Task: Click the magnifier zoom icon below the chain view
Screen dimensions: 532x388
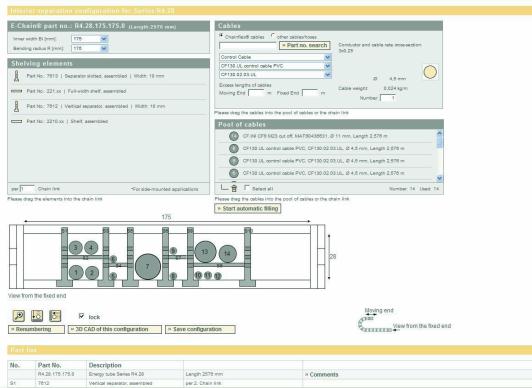Action: [19, 316]
